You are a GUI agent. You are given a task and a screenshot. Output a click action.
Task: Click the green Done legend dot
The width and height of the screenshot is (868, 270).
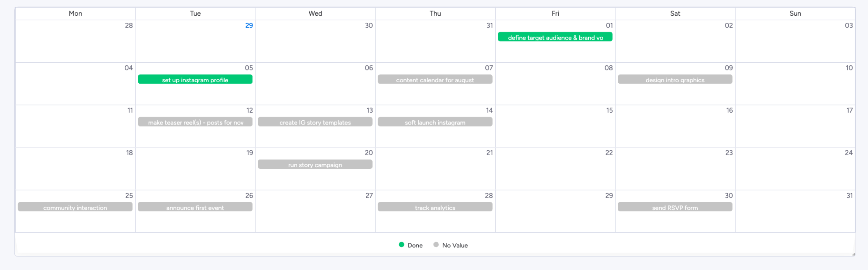tap(401, 245)
